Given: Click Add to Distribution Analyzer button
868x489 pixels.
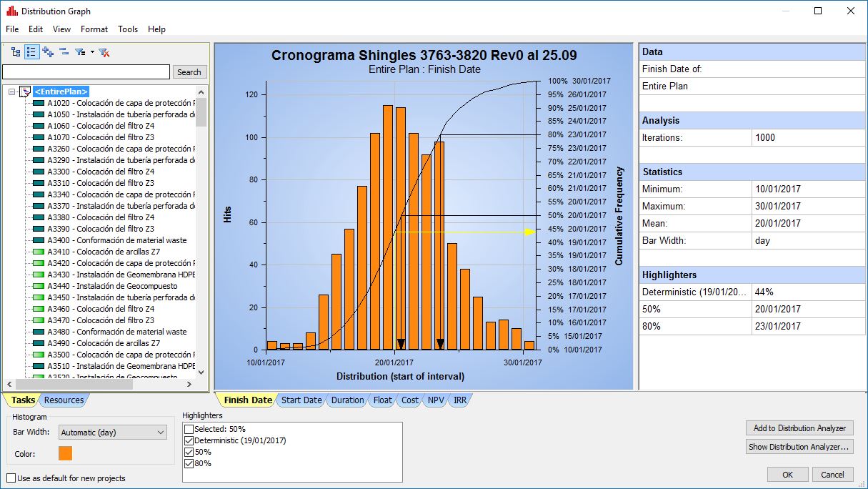Looking at the screenshot, I should [x=799, y=428].
